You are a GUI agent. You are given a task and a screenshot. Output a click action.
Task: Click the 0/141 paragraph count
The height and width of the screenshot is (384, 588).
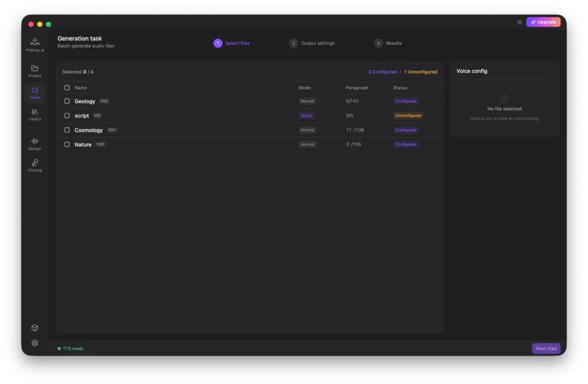point(352,101)
